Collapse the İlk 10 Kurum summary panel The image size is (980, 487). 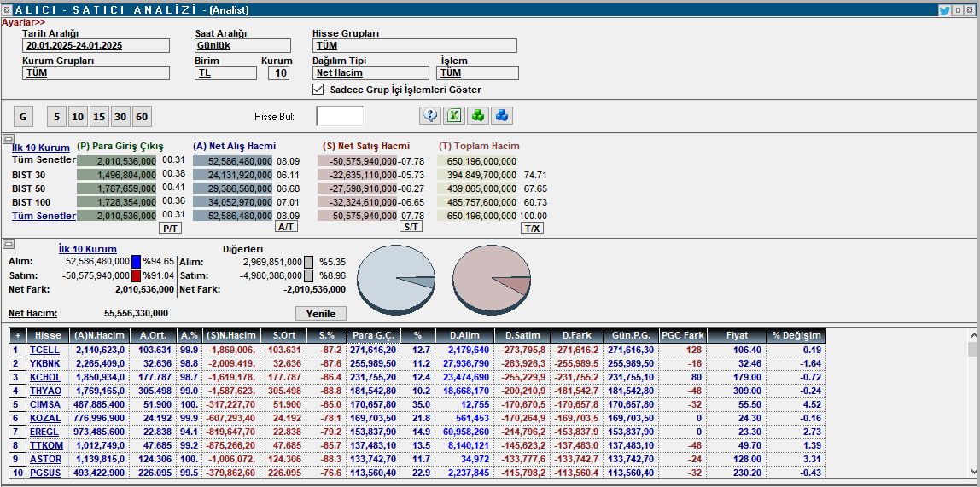[x=8, y=139]
